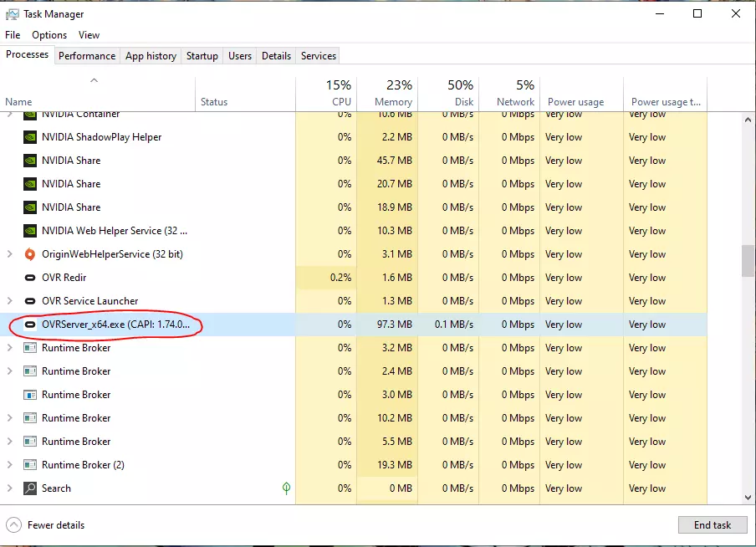This screenshot has height=547, width=756.
Task: Select NVIDIA Share using 18.9 MB
Action: [x=71, y=207]
